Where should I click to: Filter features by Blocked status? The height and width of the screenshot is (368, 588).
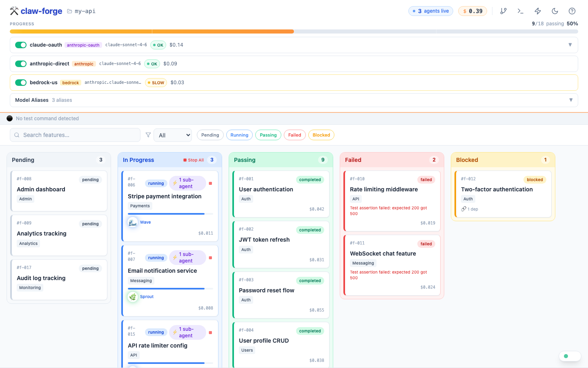[321, 135]
